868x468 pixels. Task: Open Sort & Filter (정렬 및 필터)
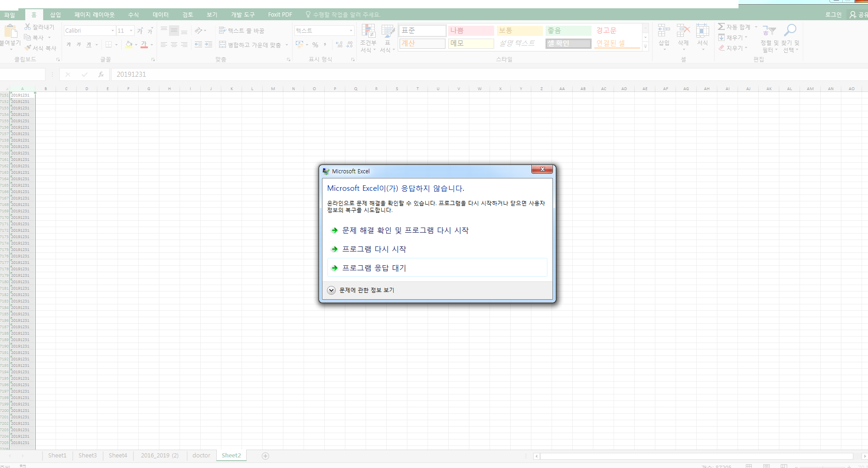(x=769, y=38)
